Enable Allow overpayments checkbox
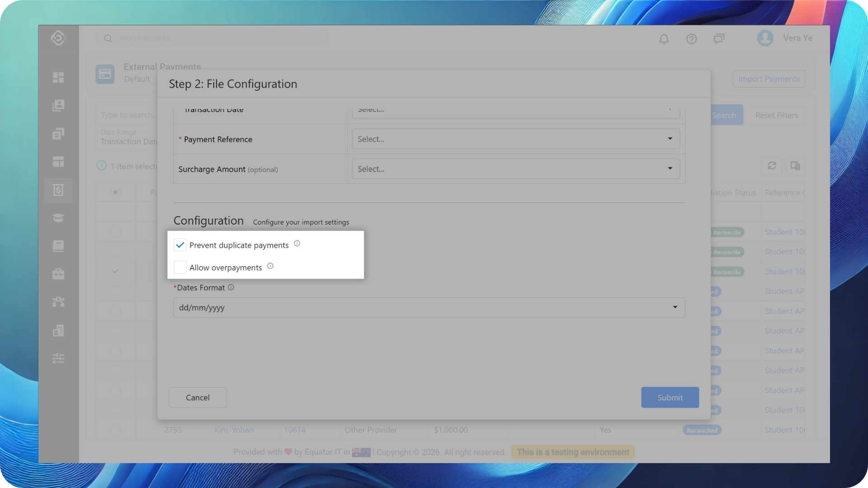 pos(180,267)
